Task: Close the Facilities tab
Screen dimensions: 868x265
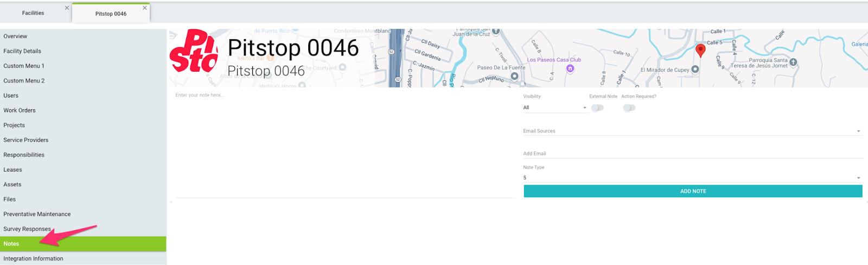Action: pyautogui.click(x=67, y=8)
